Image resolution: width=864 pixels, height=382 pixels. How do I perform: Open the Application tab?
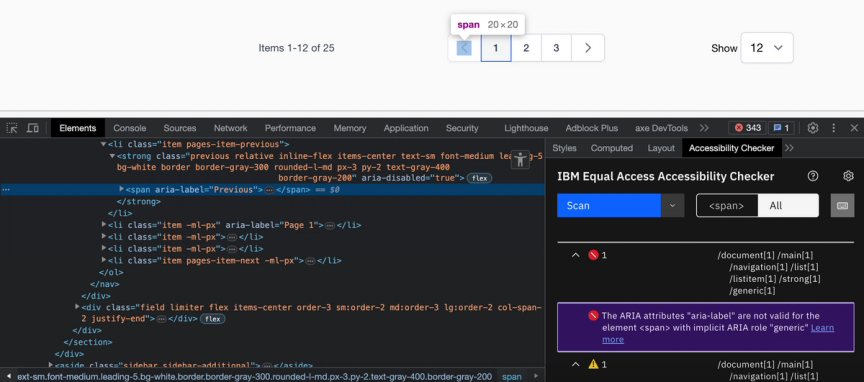[406, 128]
